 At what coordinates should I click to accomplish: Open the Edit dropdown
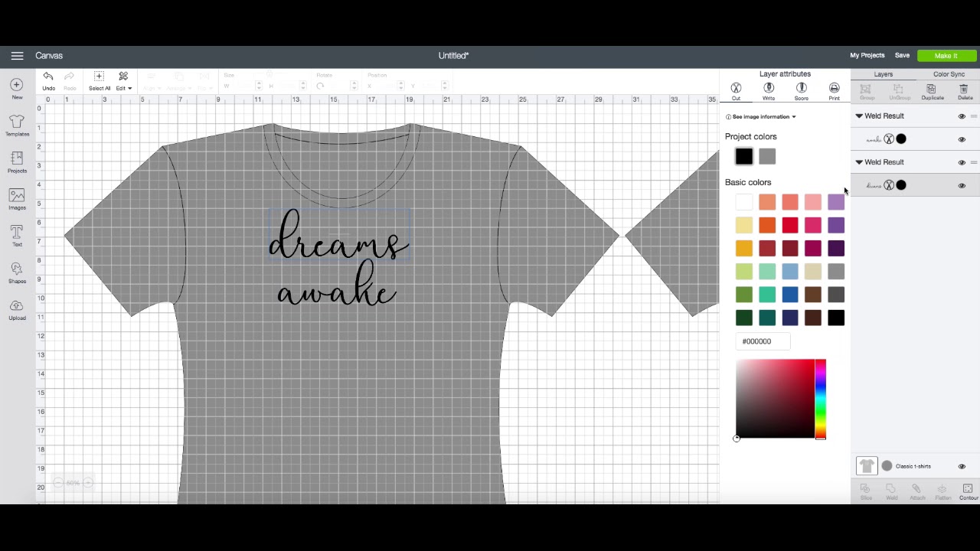pyautogui.click(x=123, y=80)
